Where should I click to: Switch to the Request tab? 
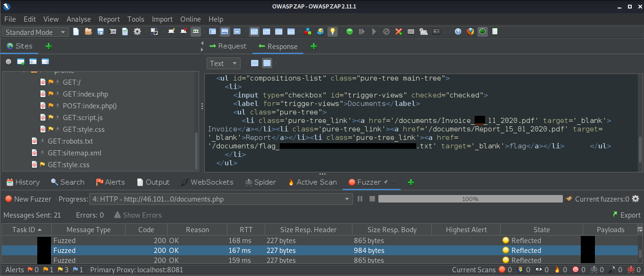tap(227, 46)
